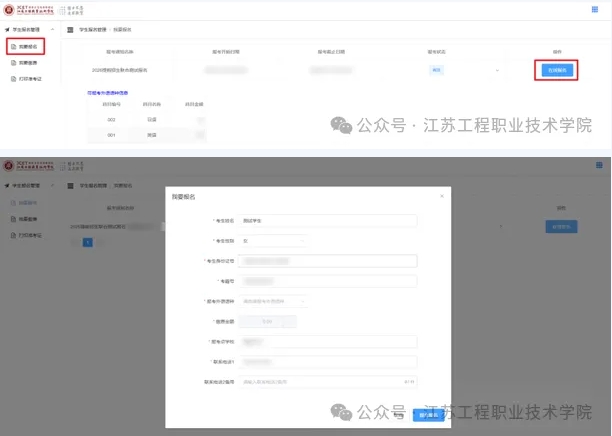
Task: Click the 缴费金额 amount field
Action: tap(267, 322)
